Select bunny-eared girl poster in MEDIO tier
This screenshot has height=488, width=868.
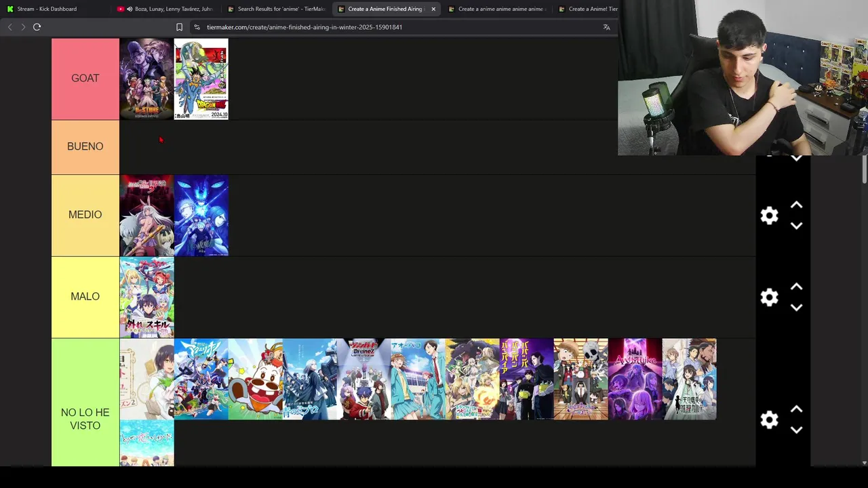tap(146, 216)
